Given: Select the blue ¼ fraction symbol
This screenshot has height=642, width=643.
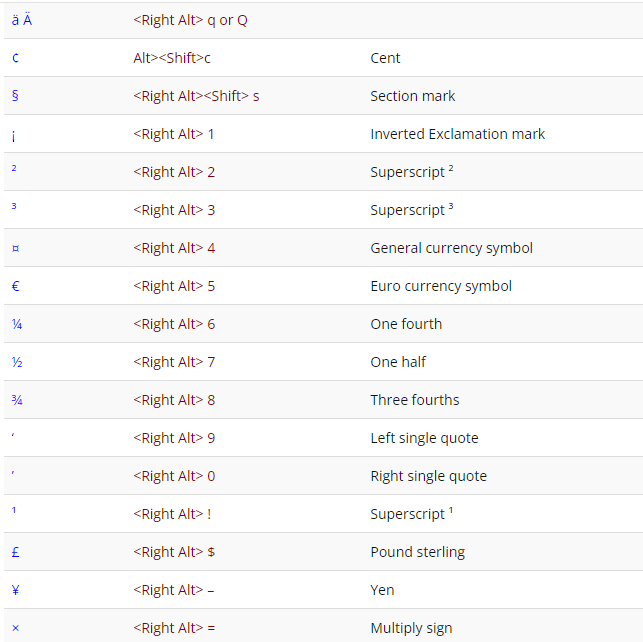Looking at the screenshot, I should (x=17, y=324).
